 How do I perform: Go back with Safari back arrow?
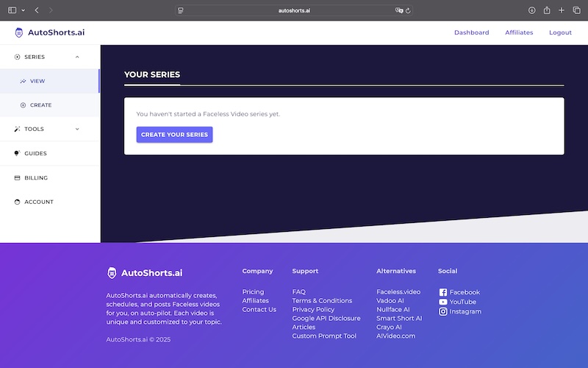click(x=37, y=10)
